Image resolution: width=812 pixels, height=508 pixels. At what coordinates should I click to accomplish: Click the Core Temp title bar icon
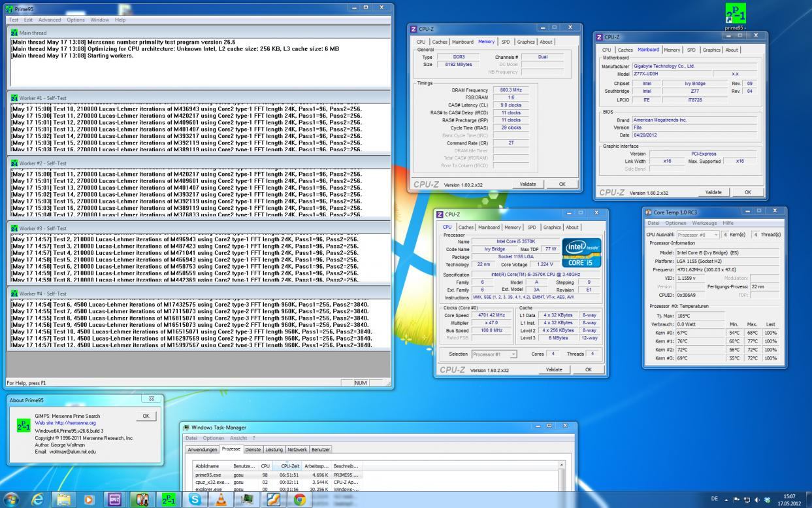tap(649, 212)
